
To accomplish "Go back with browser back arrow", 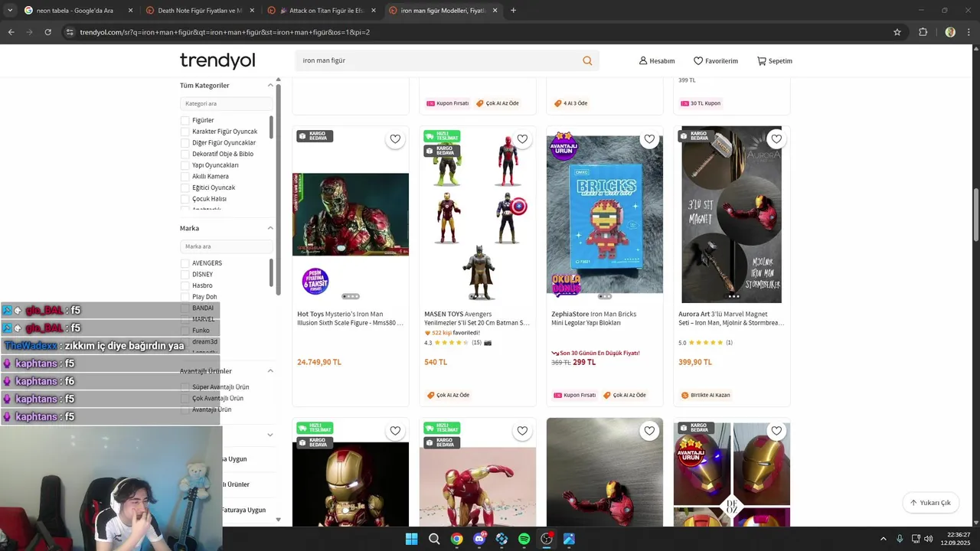I will (x=11, y=32).
